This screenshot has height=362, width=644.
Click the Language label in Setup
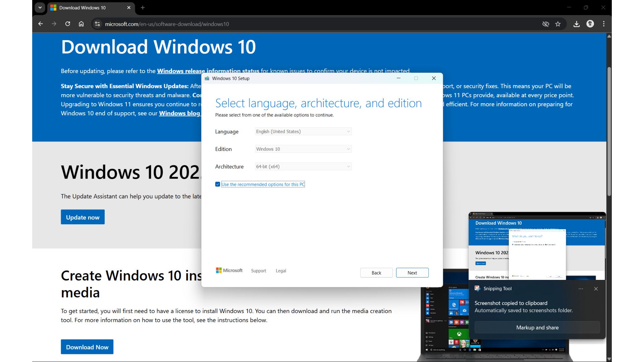point(227,132)
